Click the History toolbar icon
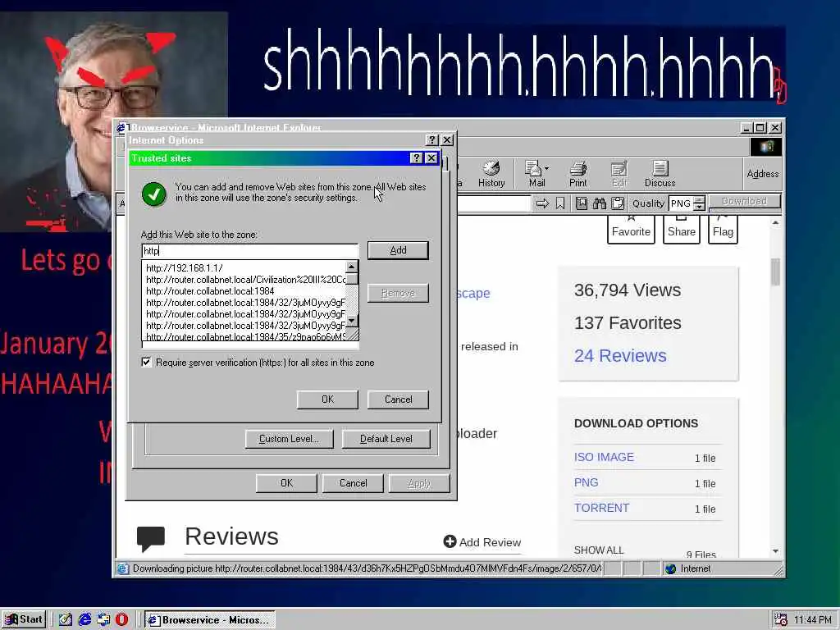The image size is (840, 630). pos(491,174)
